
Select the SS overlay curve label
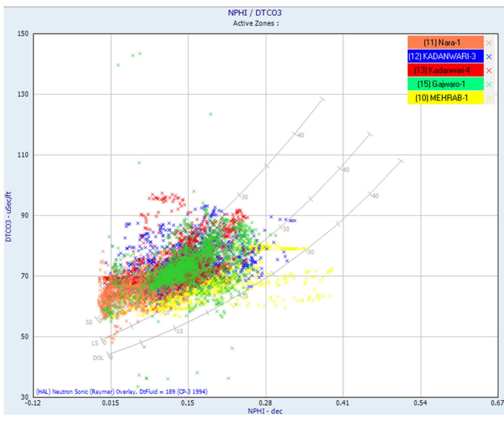coord(89,322)
